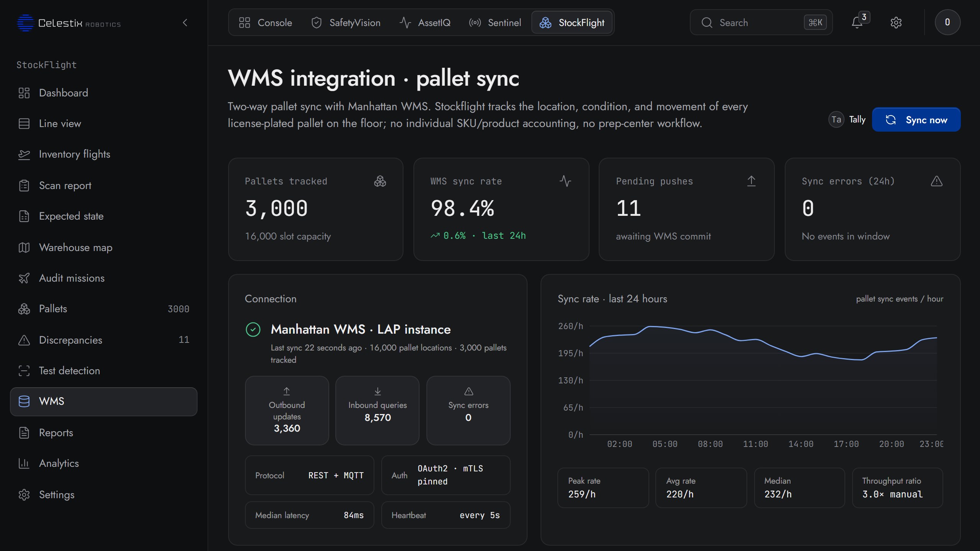This screenshot has height=551, width=980.
Task: Click the Celestix Robotics logo
Action: click(x=69, y=23)
